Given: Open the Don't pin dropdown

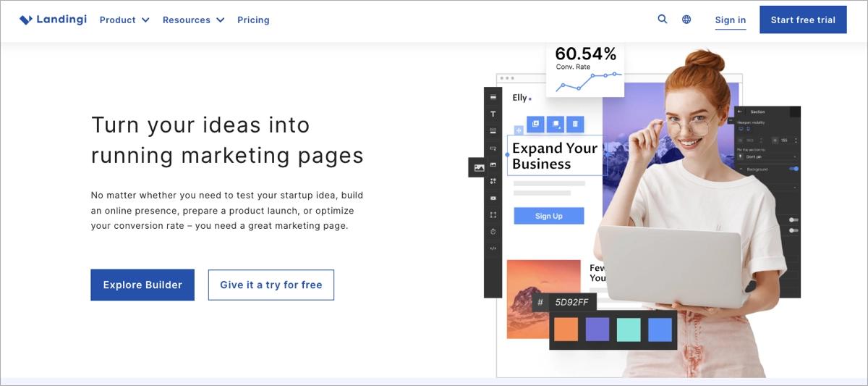Looking at the screenshot, I should [x=767, y=156].
